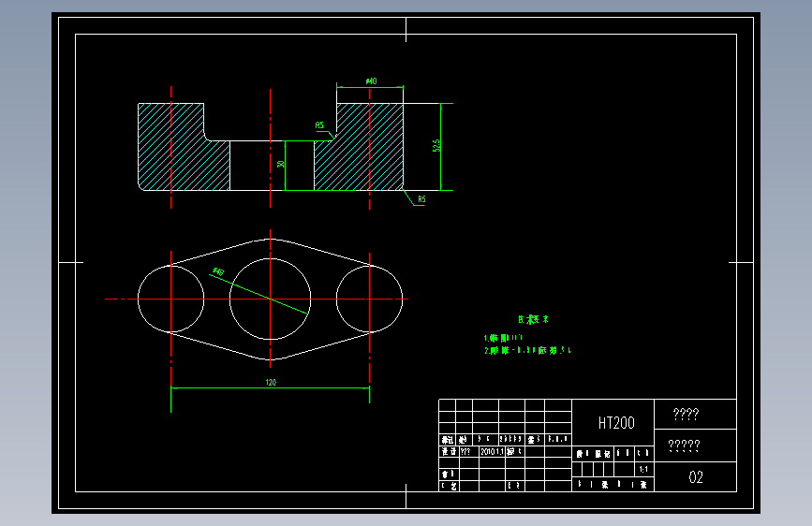This screenshot has width=812, height=526.
Task: Select the ø40 dimension text
Action: pyautogui.click(x=371, y=81)
